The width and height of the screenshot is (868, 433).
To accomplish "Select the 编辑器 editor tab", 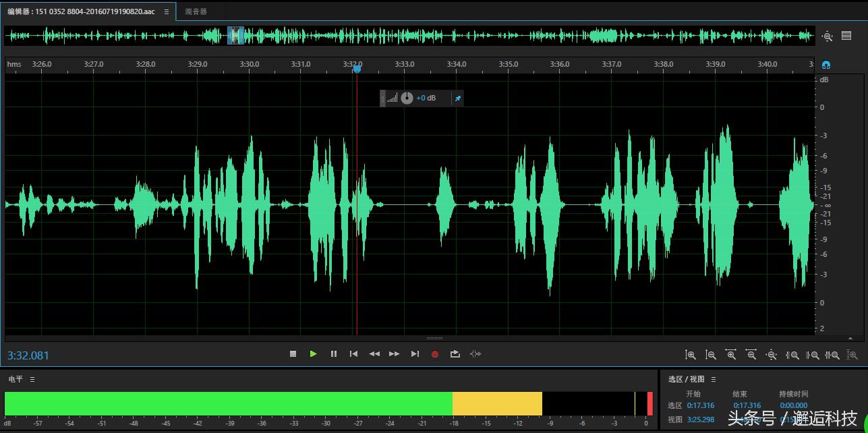I will [81, 11].
